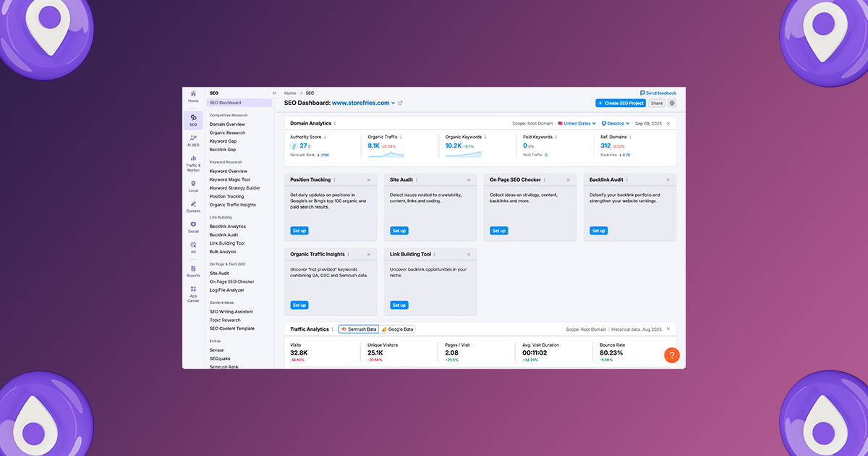
Task: Switch to Semrush Data toggle
Action: [359, 329]
